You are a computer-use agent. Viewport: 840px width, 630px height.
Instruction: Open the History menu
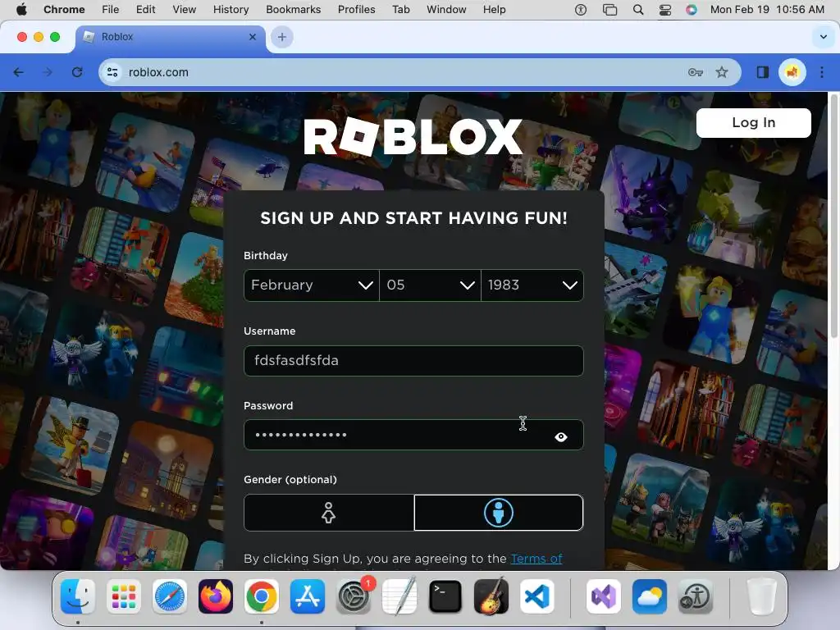[231, 9]
